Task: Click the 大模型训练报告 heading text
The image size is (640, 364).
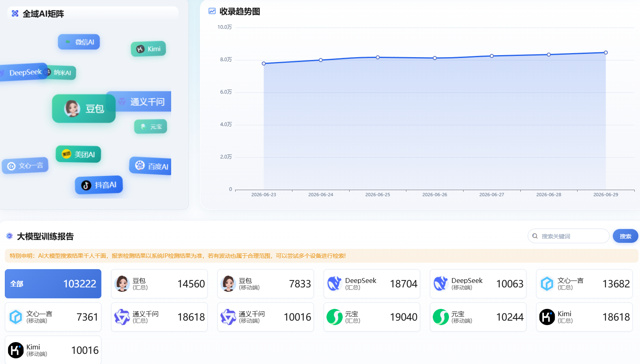Action: 45,236
